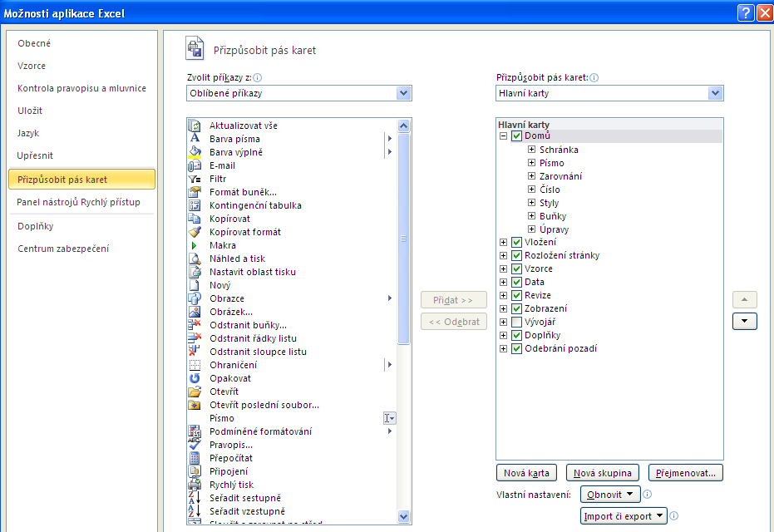The width and height of the screenshot is (774, 532).
Task: Click the Barva výplně paint bucket icon
Action: click(195, 152)
